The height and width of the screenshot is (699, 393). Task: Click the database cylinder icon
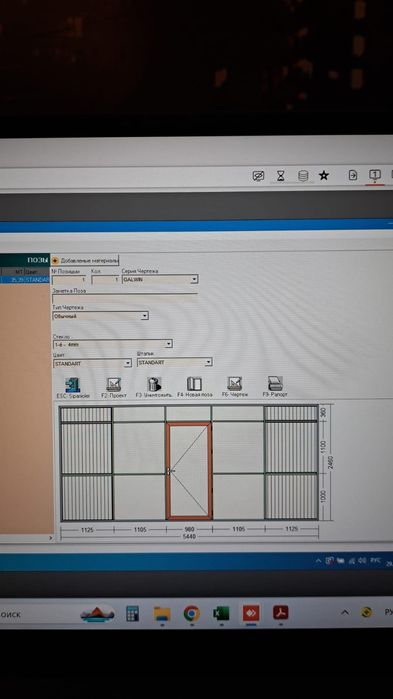coord(303,176)
